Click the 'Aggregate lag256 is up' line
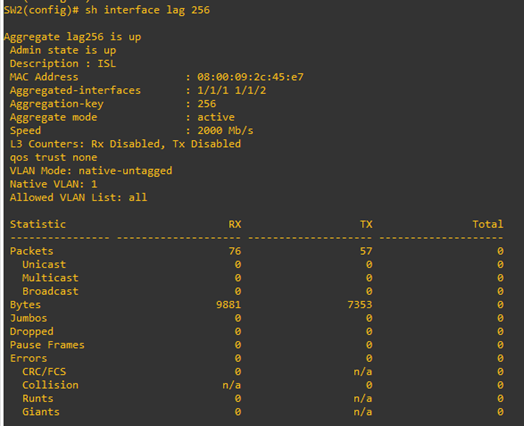Viewport: 524px width, 426px height. point(73,37)
